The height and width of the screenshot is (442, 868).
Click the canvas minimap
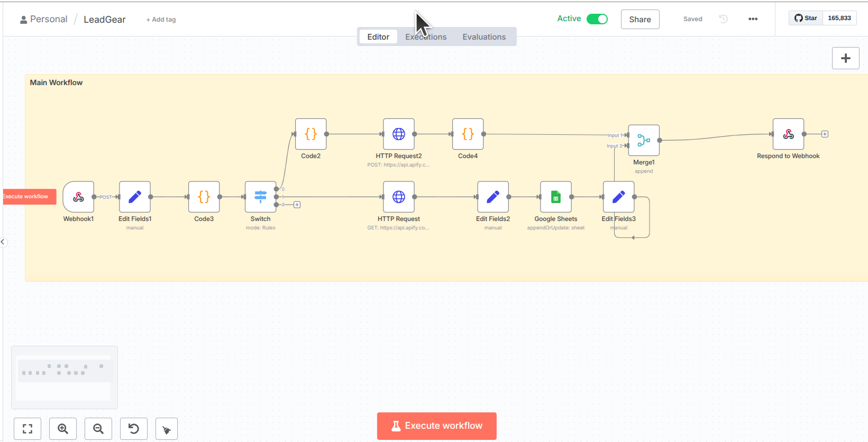coord(65,377)
